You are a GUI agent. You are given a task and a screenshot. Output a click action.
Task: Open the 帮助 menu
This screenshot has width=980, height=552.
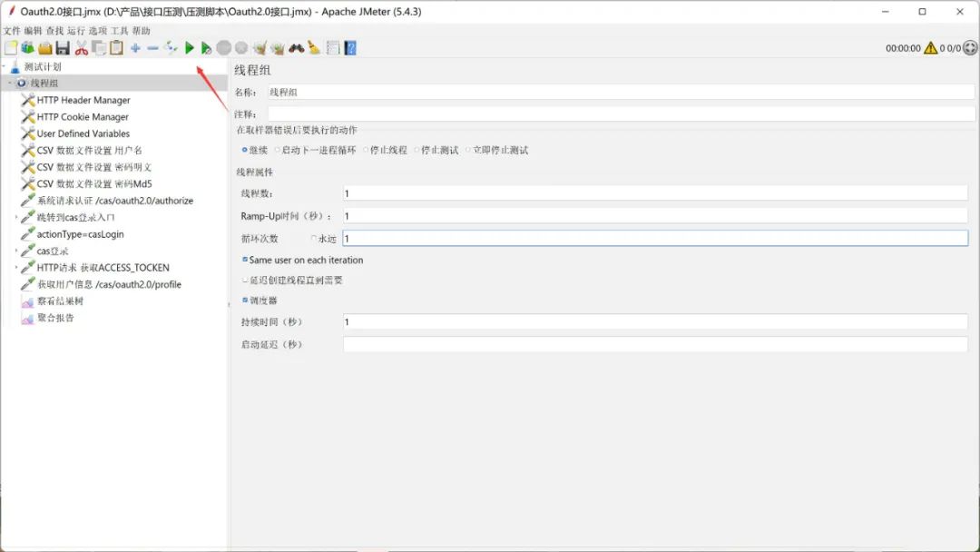[142, 31]
